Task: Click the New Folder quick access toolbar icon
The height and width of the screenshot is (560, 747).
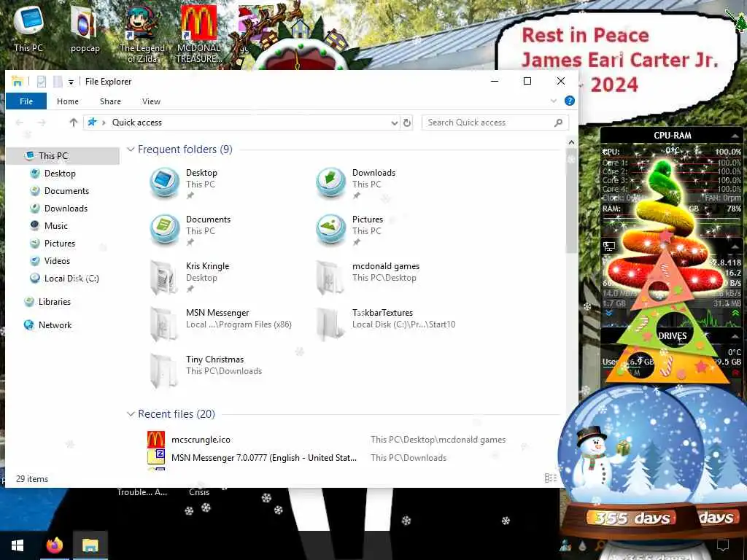Action: point(58,82)
